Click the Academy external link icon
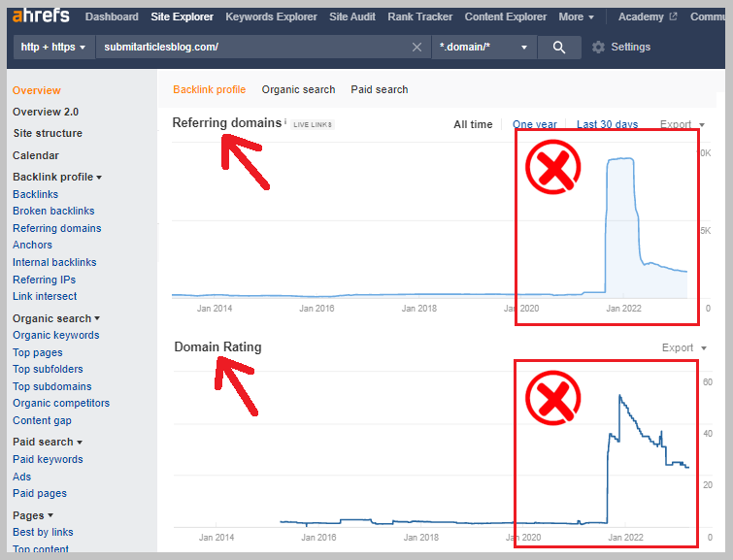 click(673, 16)
